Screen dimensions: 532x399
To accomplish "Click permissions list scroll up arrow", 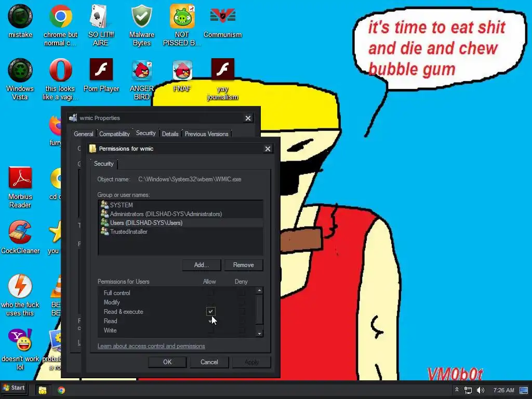I will [x=260, y=290].
